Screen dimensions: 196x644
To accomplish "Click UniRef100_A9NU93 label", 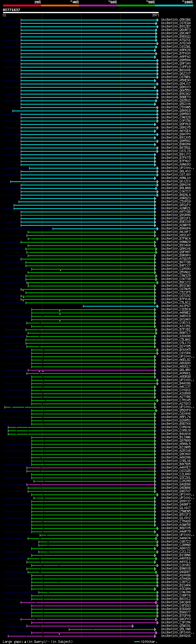I will coord(176,165).
